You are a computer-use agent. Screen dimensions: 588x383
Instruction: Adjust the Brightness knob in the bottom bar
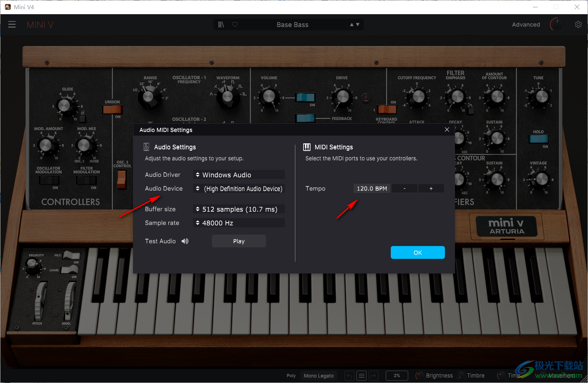tap(420, 375)
